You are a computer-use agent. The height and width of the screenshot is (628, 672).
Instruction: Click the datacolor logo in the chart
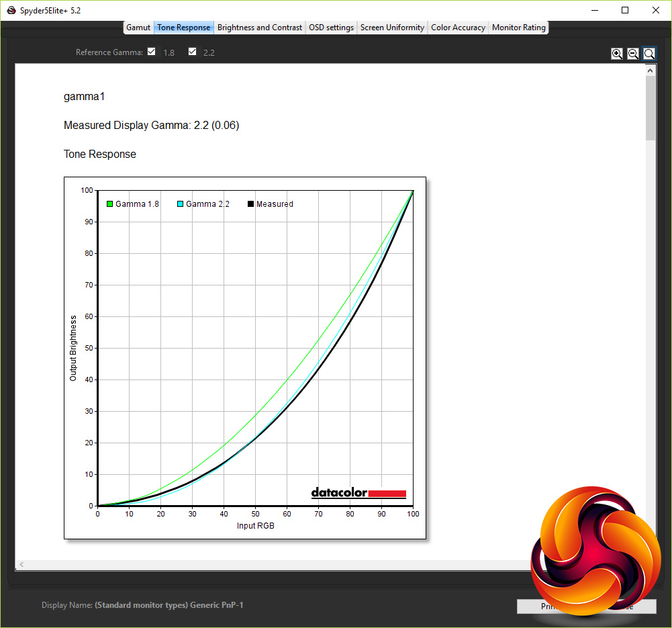click(358, 492)
